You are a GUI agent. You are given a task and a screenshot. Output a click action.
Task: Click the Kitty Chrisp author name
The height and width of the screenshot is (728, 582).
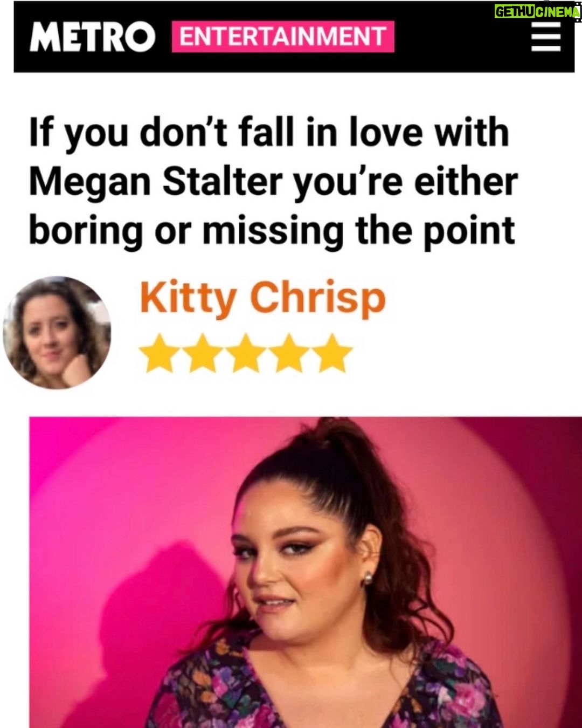[263, 298]
